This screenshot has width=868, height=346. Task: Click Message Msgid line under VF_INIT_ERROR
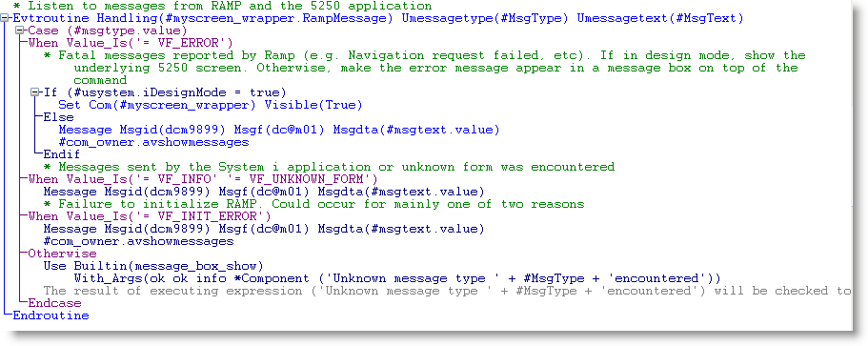[264, 229]
